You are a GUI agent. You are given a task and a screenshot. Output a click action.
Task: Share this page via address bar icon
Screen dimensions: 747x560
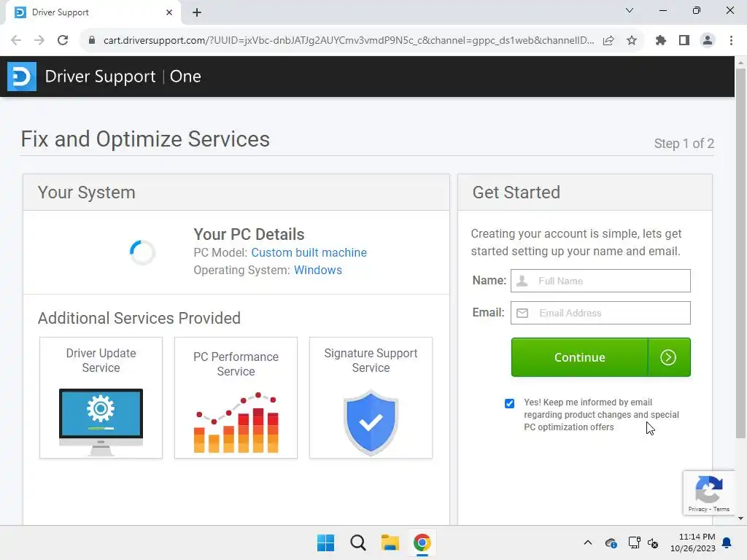pyautogui.click(x=608, y=41)
